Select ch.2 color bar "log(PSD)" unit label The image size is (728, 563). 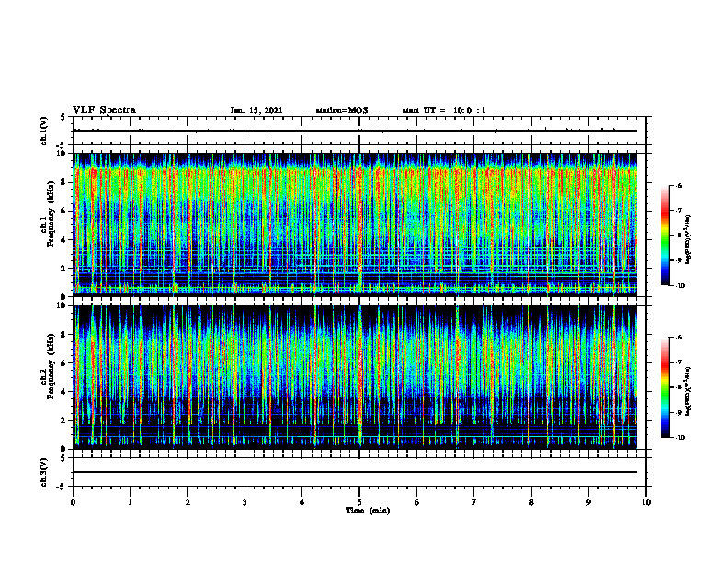click(x=688, y=391)
